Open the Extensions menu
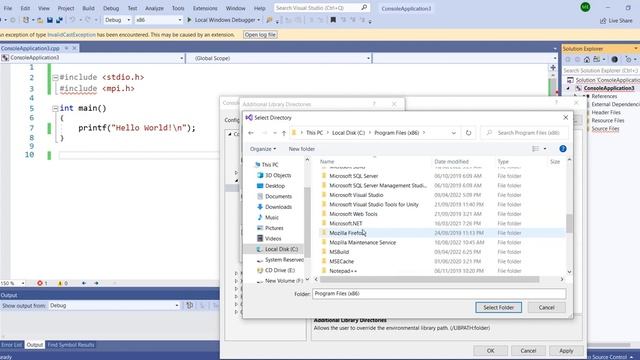The height and width of the screenshot is (360, 640). [205, 8]
